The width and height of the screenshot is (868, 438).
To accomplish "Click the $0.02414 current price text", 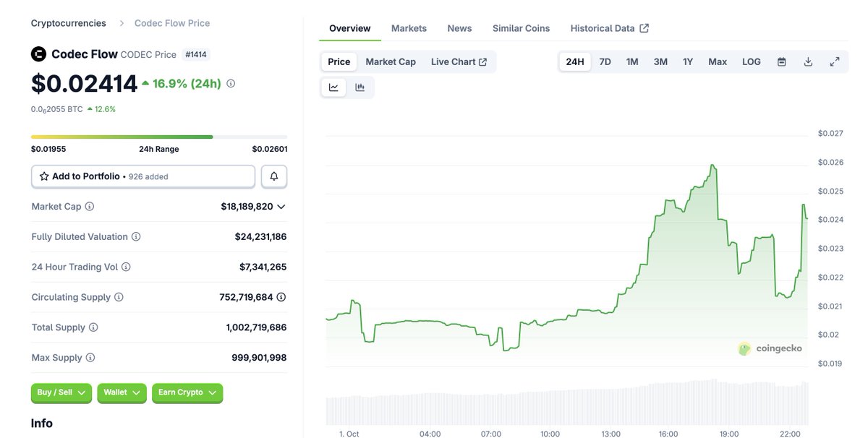I will click(x=84, y=84).
